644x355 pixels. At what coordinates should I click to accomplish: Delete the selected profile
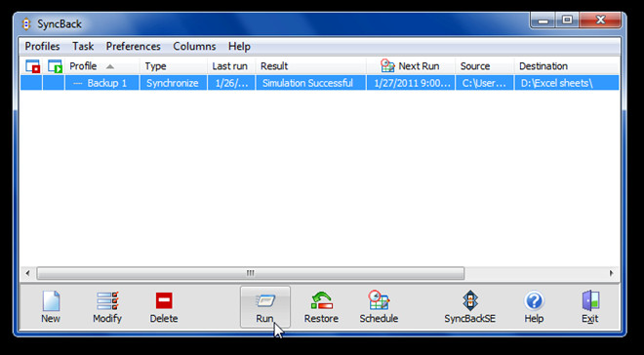[x=164, y=307]
